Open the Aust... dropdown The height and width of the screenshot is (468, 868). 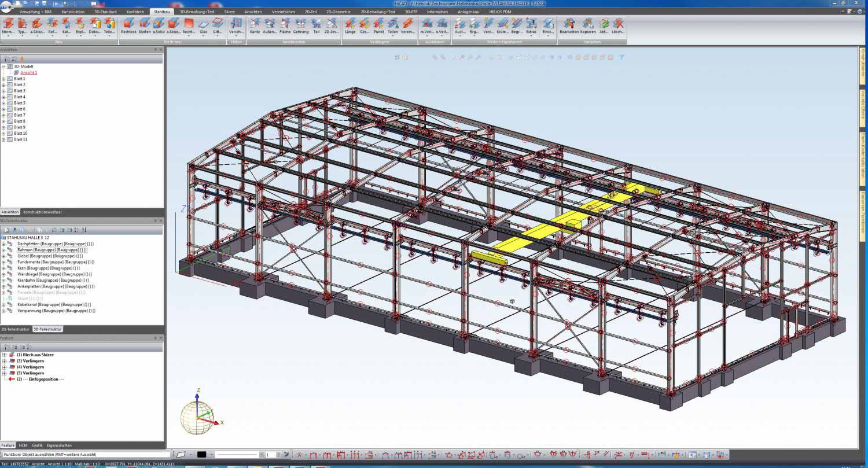(460, 36)
